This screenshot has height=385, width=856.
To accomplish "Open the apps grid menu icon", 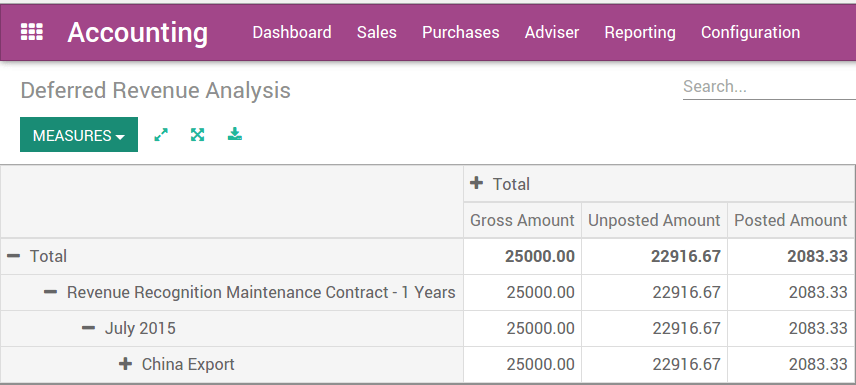I will coord(32,32).
